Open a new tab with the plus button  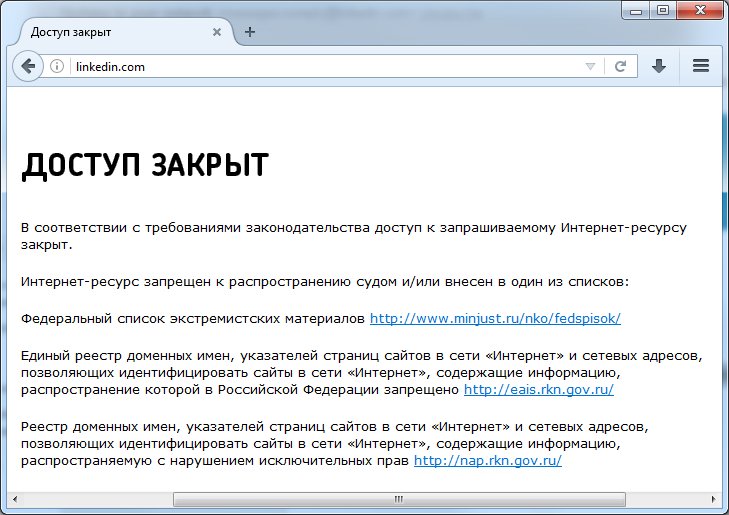250,32
